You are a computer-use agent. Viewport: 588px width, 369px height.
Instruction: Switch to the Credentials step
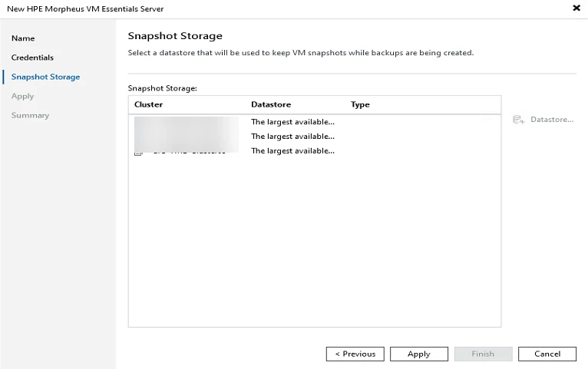coord(32,58)
